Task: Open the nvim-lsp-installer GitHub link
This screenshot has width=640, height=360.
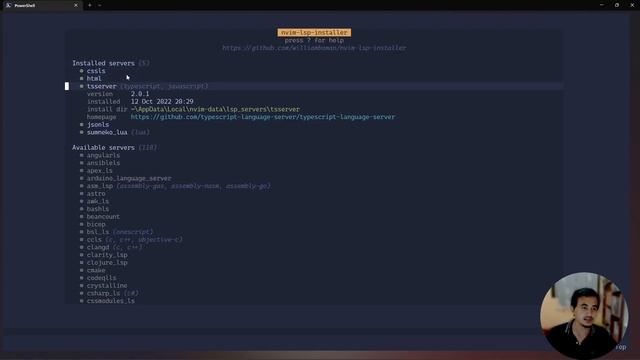Action: point(314,48)
